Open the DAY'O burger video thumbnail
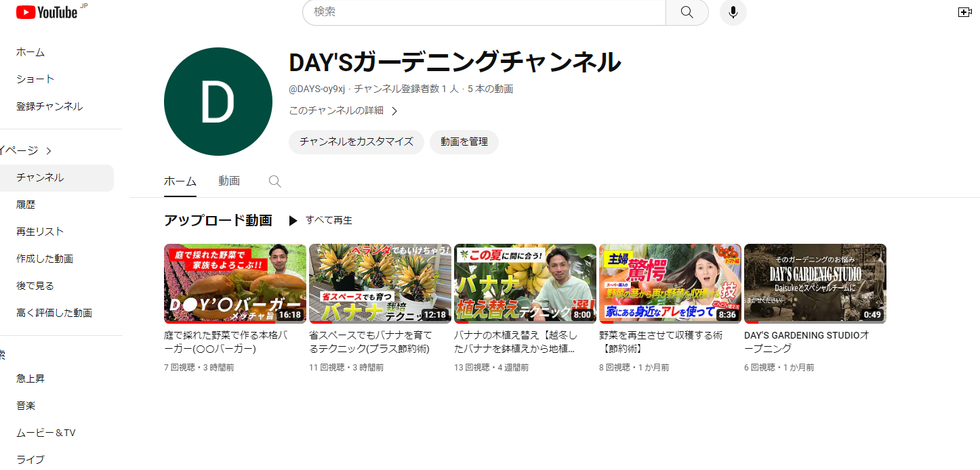Screen dimensions: 980x470 (x=234, y=283)
